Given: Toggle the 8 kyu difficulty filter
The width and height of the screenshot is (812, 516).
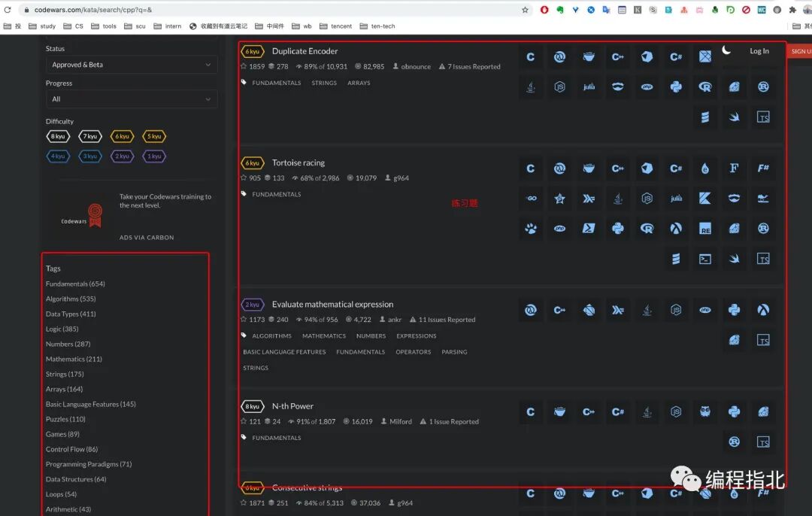Looking at the screenshot, I should coord(58,136).
